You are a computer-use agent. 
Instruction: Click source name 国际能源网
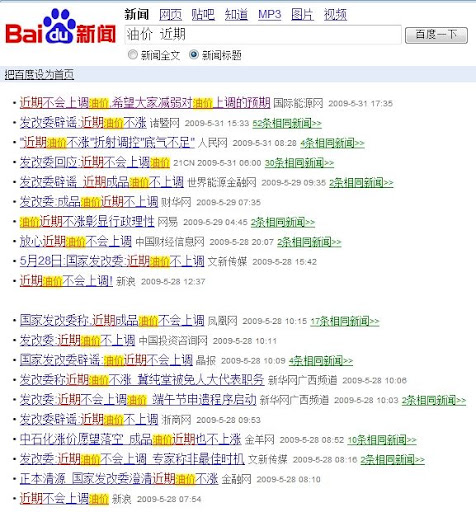pos(298,103)
